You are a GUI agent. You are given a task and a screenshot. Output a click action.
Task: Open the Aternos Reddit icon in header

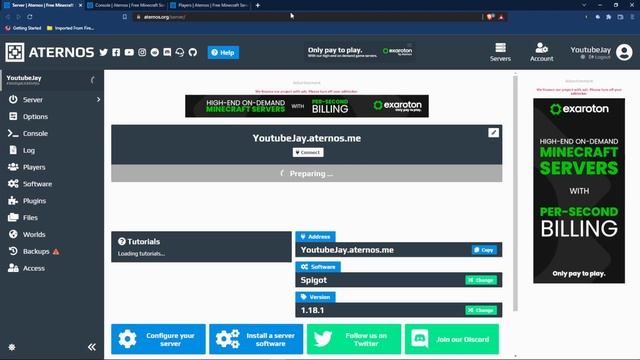155,52
